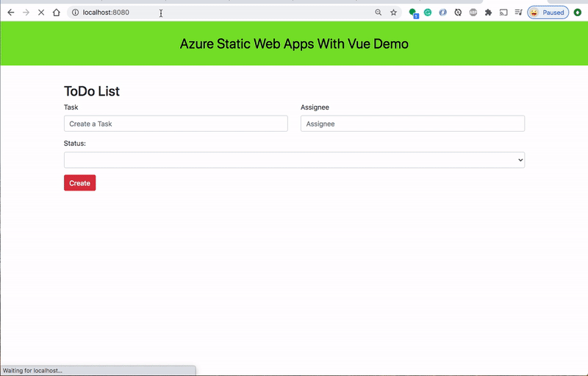This screenshot has height=376, width=588.
Task: Bookmark this page with the star icon
Action: [x=393, y=13]
